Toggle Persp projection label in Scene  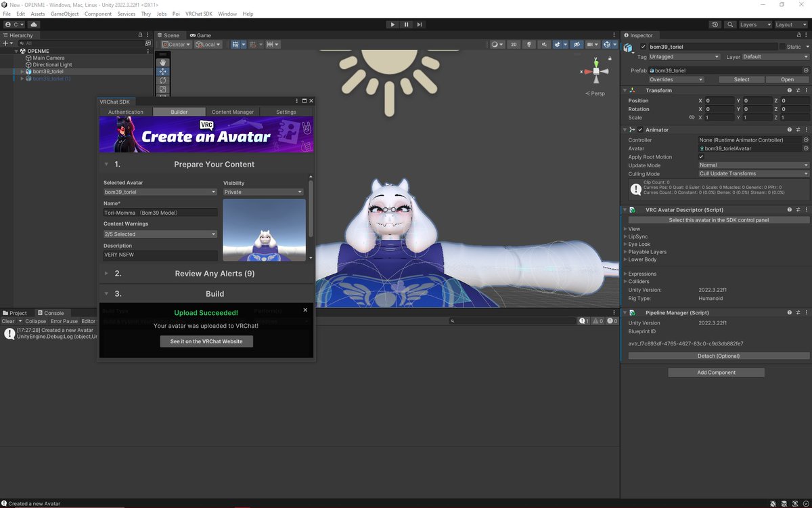tap(595, 93)
